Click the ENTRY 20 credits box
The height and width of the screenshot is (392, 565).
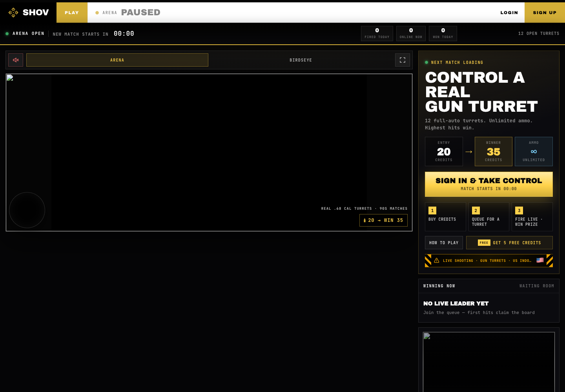[x=444, y=151]
